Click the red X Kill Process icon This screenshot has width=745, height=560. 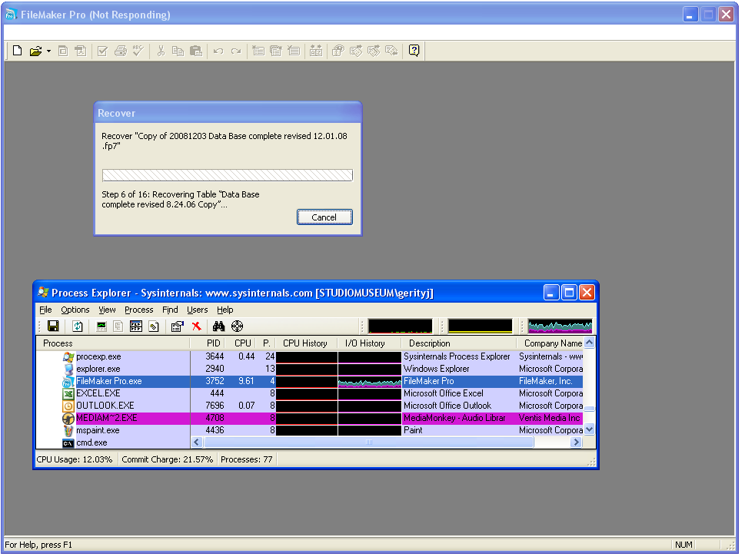click(x=197, y=326)
